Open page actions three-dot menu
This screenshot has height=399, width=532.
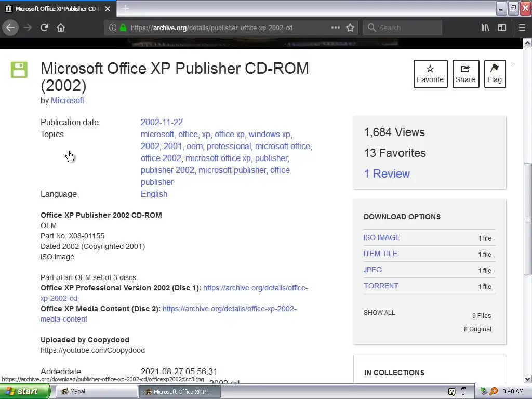click(x=335, y=28)
